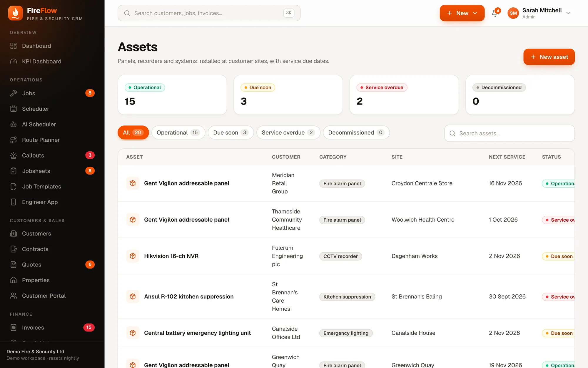Click asset icon for Central battery emergency lighting unit
Image resolution: width=588 pixels, height=368 pixels.
click(x=133, y=333)
